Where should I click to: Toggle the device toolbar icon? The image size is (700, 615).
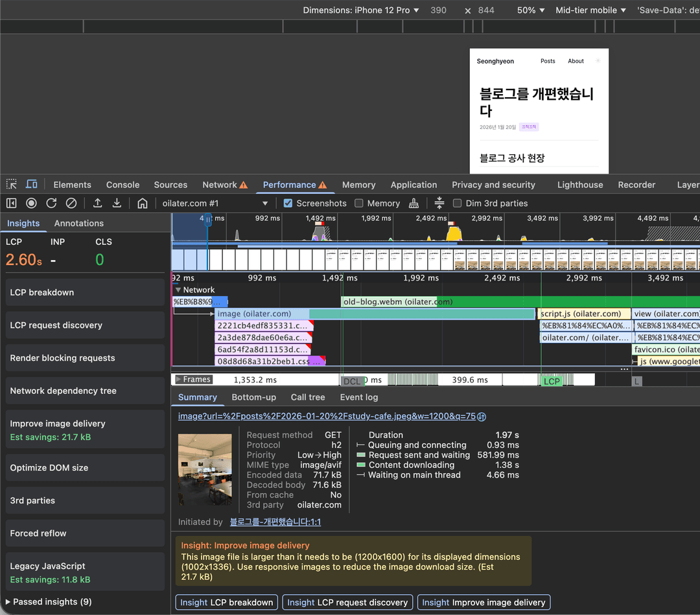31,185
